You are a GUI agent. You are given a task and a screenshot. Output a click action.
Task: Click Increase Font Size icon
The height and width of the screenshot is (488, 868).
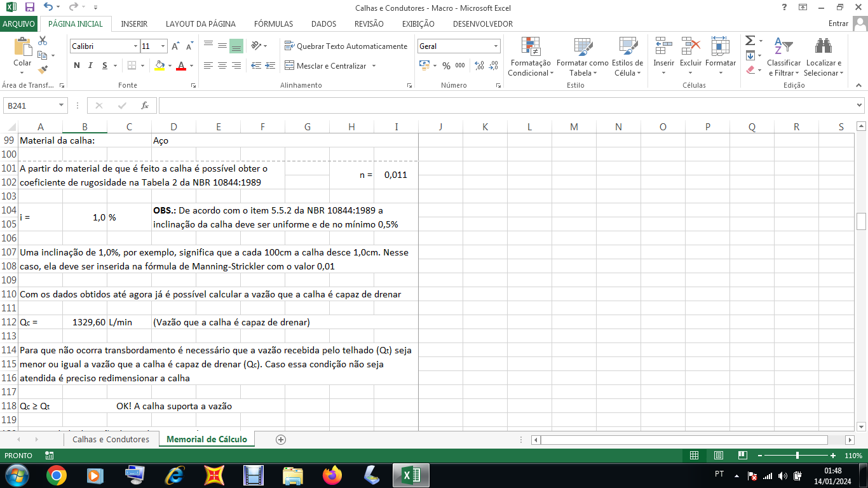click(x=176, y=46)
